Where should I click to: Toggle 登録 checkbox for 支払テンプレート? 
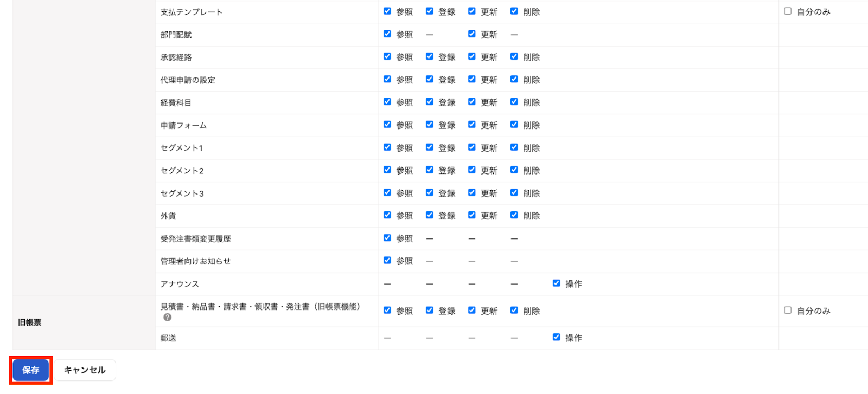click(430, 11)
